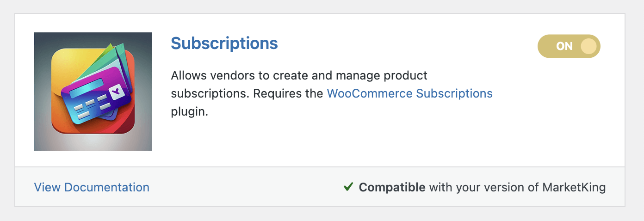
Task: Click the round knob of the ON switch
Action: pos(588,46)
